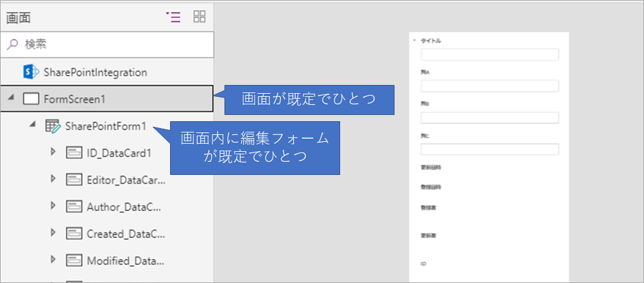This screenshot has width=644, height=283.
Task: Click the Editor_DataCard card icon
Action: click(74, 180)
